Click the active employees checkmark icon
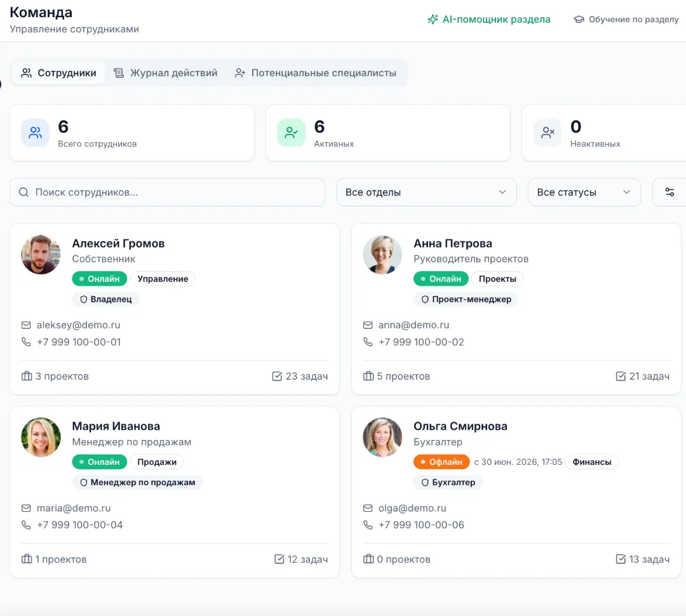Screen dimensions: 686x616 coord(291,133)
